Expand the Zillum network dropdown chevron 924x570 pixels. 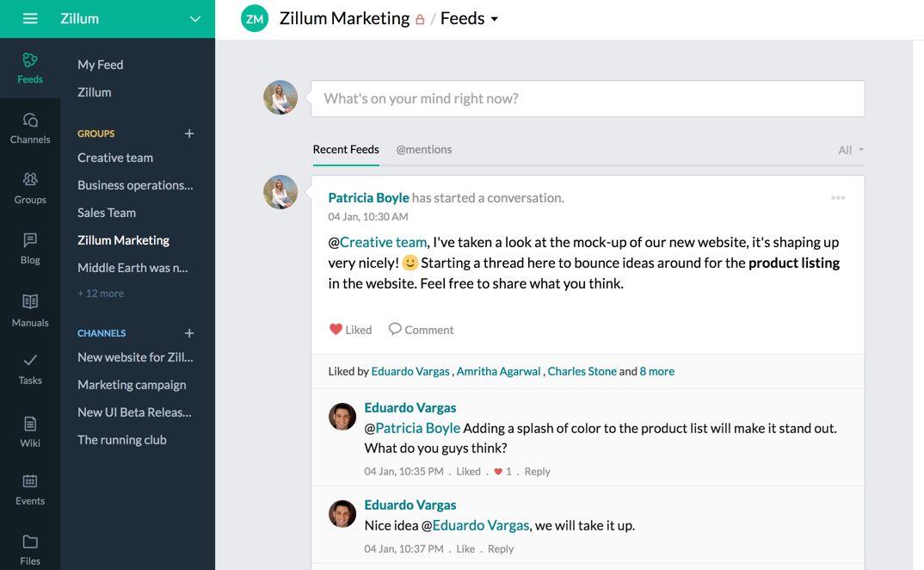pos(195,19)
